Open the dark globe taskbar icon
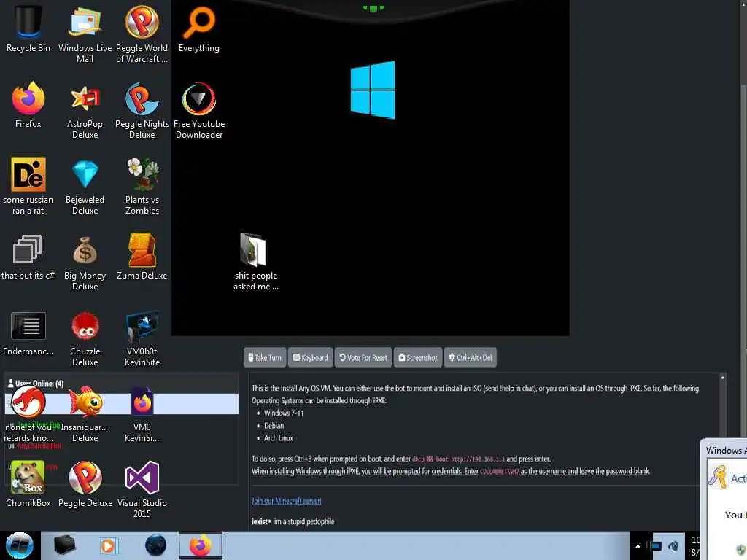Image resolution: width=747 pixels, height=560 pixels. point(155,545)
